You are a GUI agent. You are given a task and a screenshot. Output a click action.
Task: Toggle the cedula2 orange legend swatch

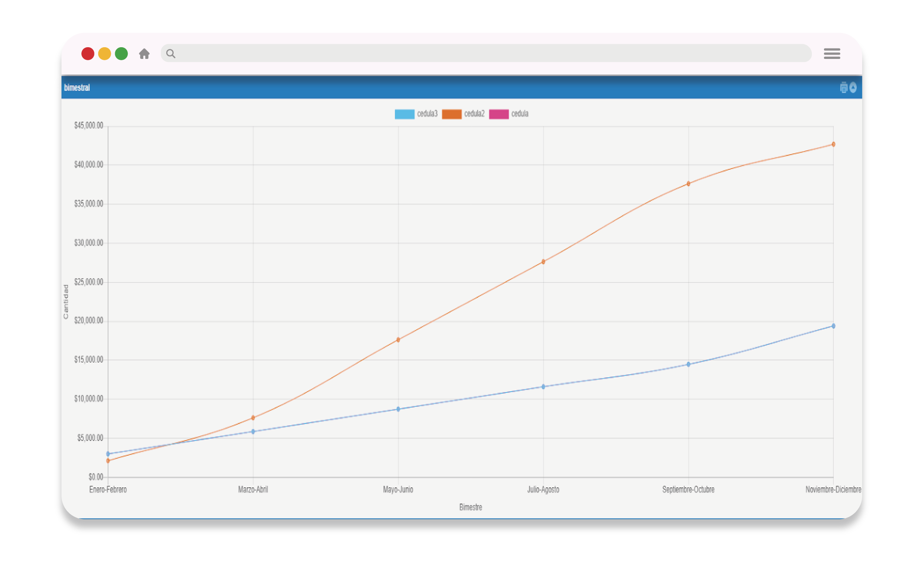(x=452, y=114)
